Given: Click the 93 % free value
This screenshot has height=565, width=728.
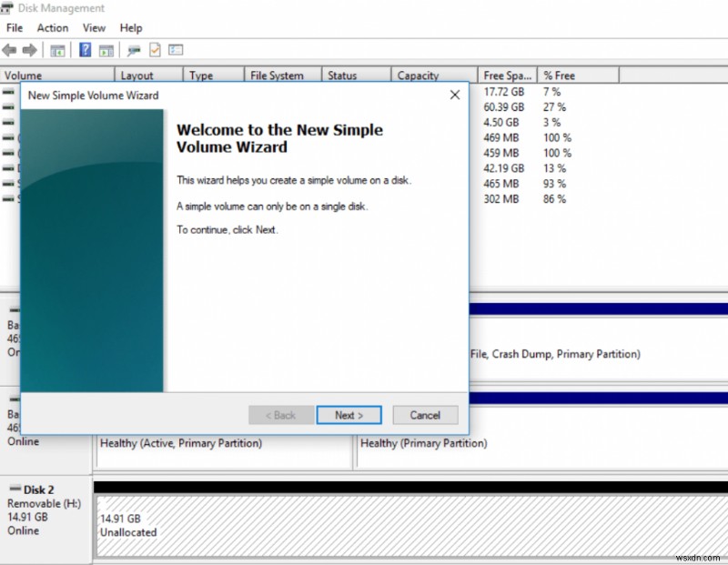Looking at the screenshot, I should pyautogui.click(x=554, y=184).
